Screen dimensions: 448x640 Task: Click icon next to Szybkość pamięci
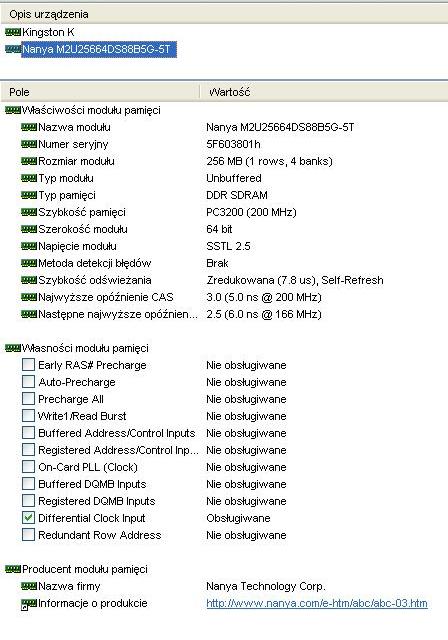[x=29, y=212]
